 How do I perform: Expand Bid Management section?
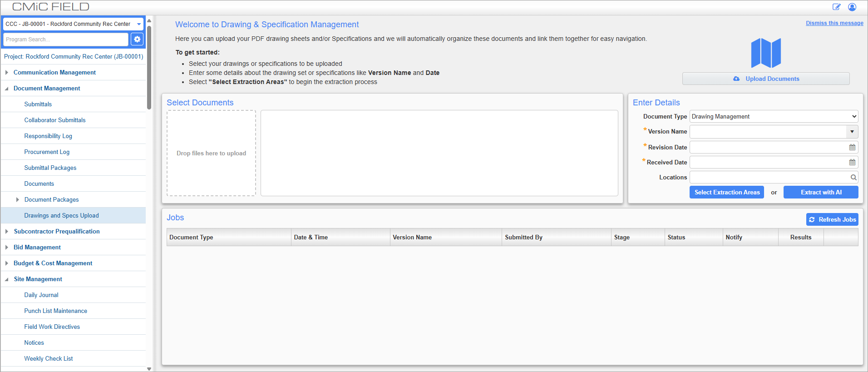[7, 247]
